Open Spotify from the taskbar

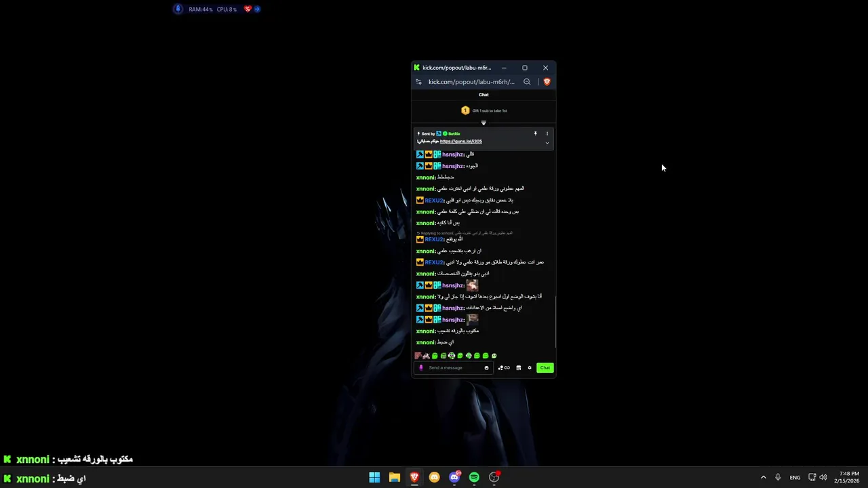point(474,477)
